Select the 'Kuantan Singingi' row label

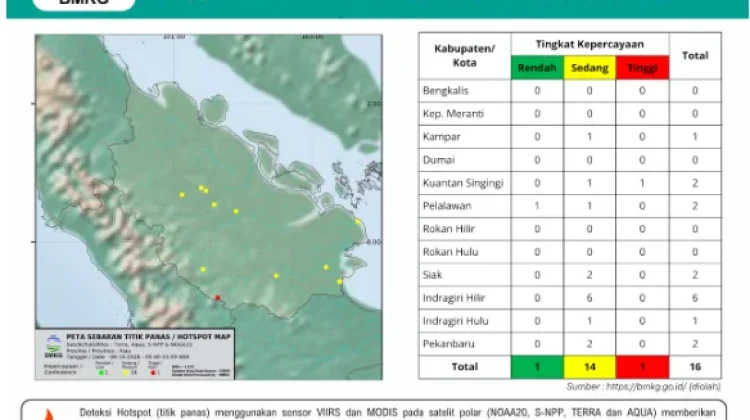tap(463, 183)
